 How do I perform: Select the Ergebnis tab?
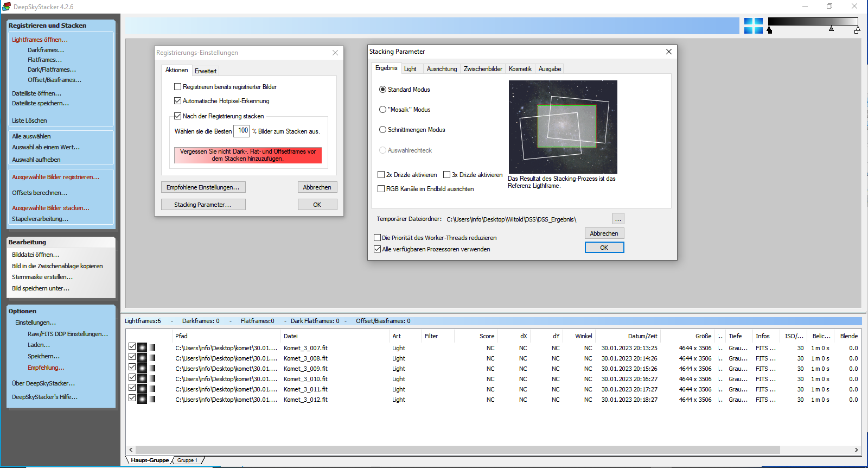coord(386,68)
